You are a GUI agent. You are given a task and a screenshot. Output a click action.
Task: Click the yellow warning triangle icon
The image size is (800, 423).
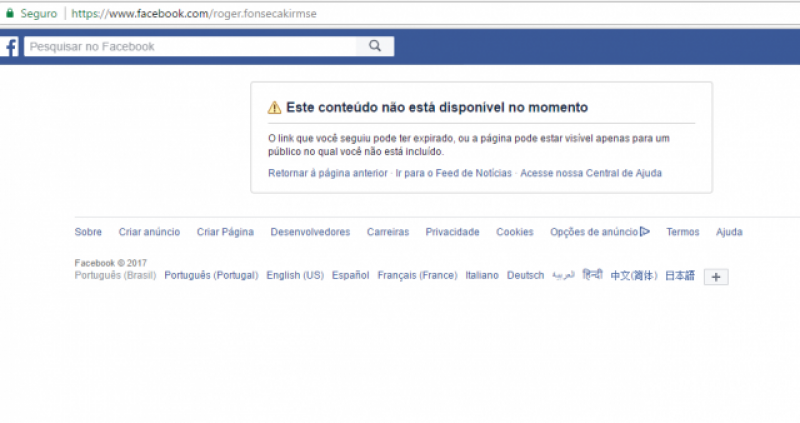tap(274, 108)
